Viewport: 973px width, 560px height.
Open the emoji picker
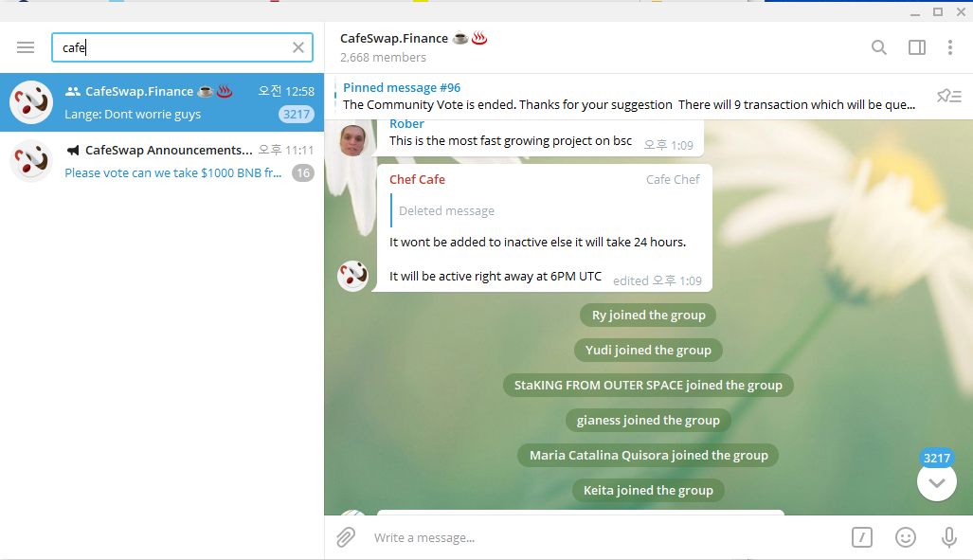pos(906,537)
